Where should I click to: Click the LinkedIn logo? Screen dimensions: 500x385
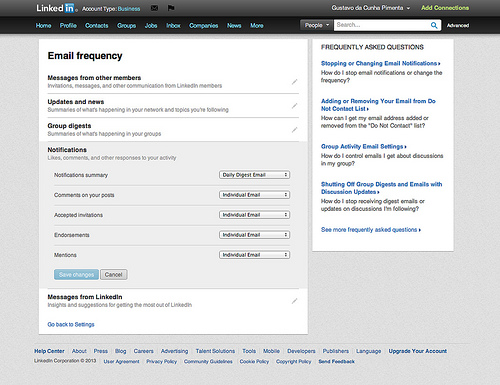(56, 8)
